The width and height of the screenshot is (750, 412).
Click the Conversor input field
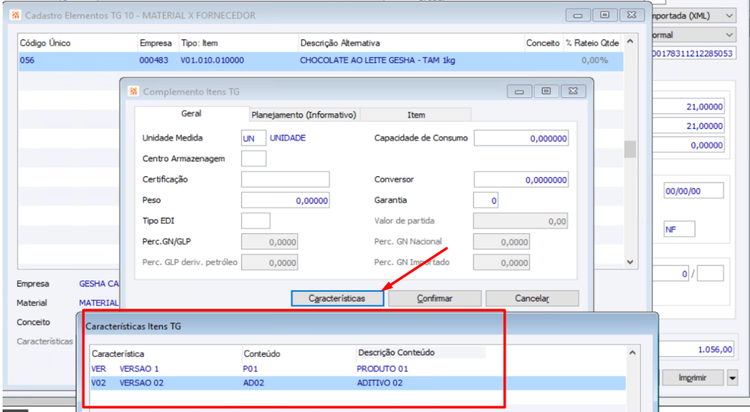(521, 180)
